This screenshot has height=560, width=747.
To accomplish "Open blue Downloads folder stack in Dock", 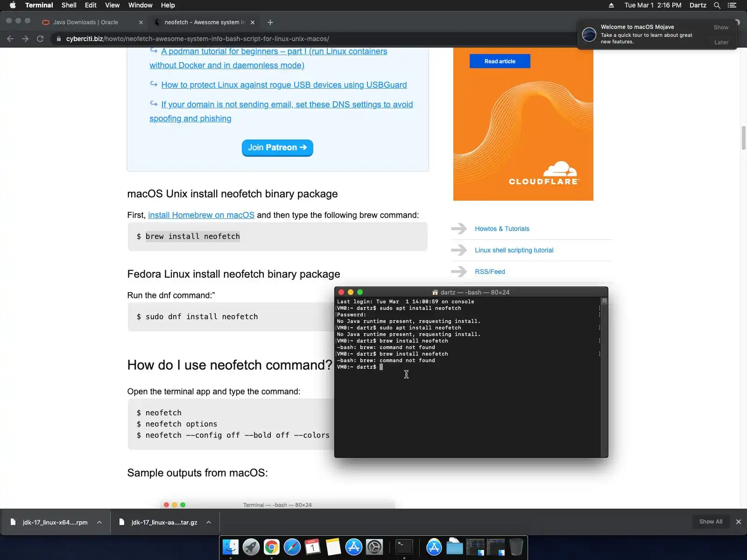I will (x=455, y=547).
